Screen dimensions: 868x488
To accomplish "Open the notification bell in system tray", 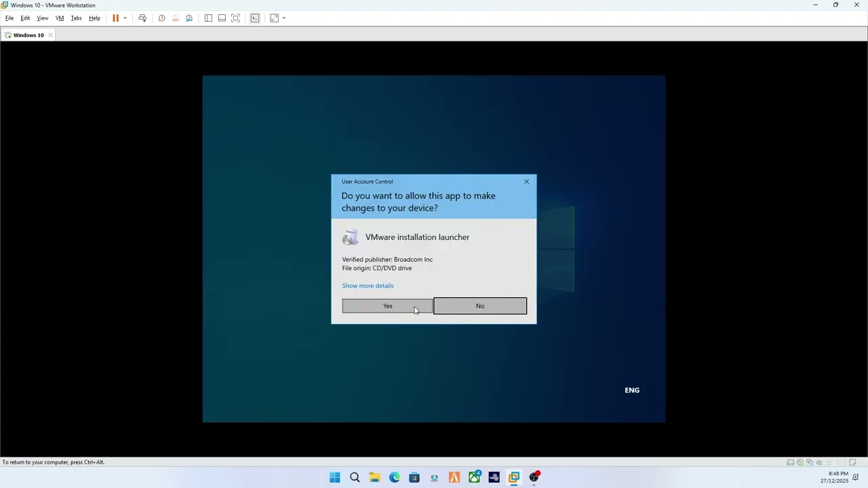I will pyautogui.click(x=856, y=477).
